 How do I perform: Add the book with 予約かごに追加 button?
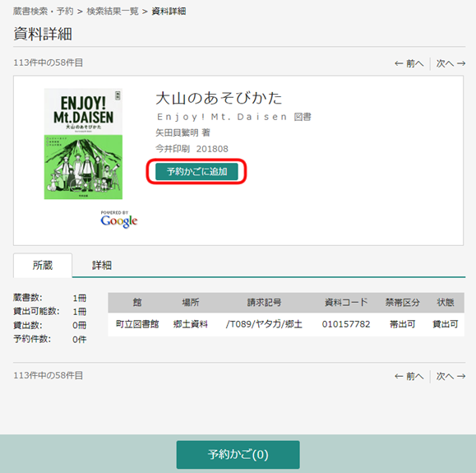196,172
